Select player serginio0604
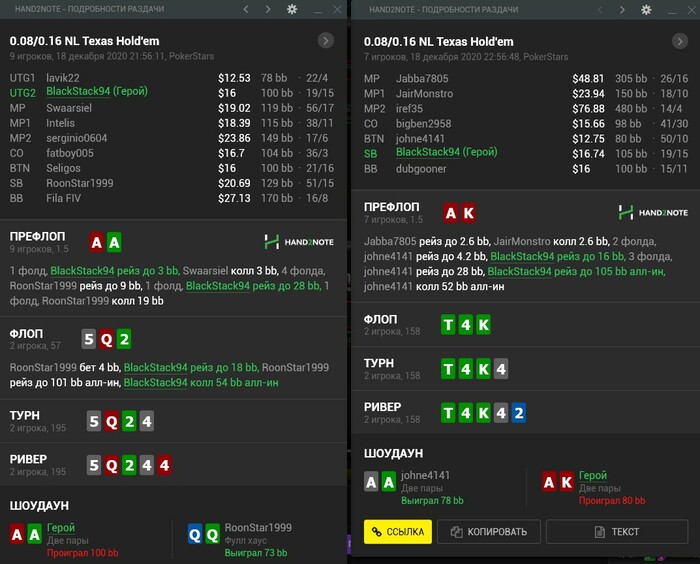The width and height of the screenshot is (700, 564). (76, 138)
